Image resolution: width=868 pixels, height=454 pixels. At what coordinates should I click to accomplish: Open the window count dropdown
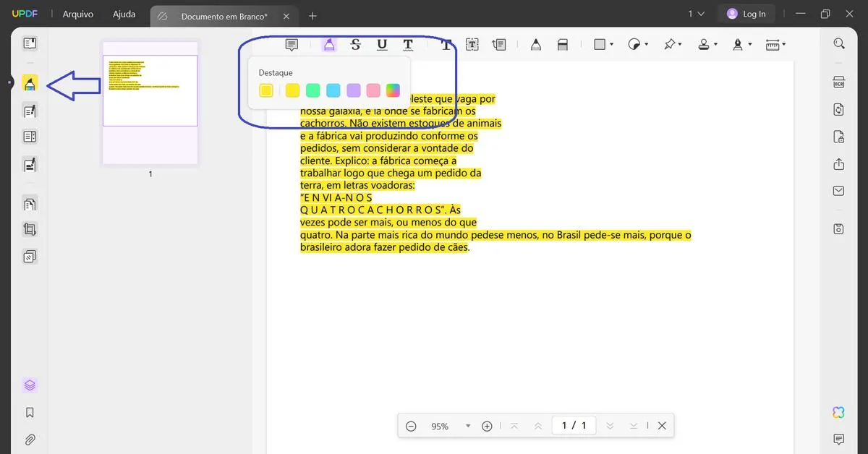[x=696, y=14]
